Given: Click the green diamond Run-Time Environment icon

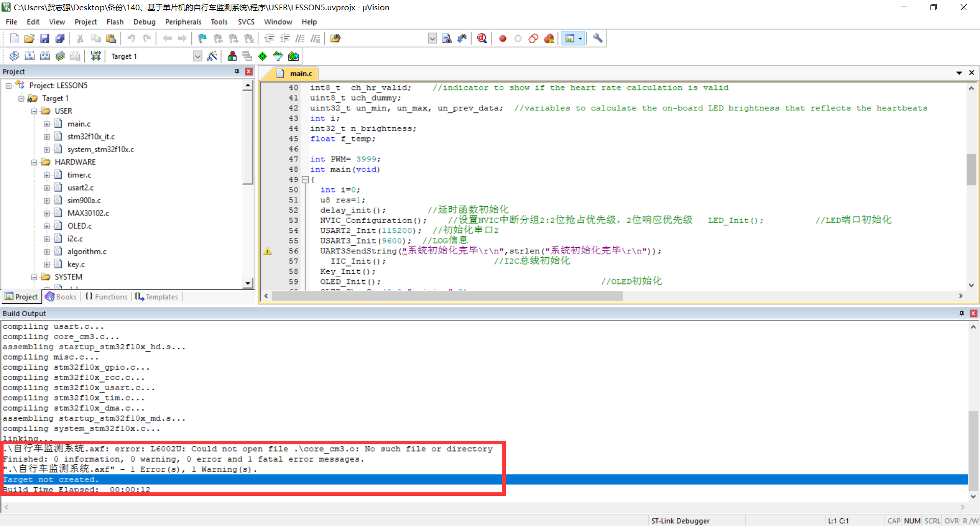Looking at the screenshot, I should [262, 56].
